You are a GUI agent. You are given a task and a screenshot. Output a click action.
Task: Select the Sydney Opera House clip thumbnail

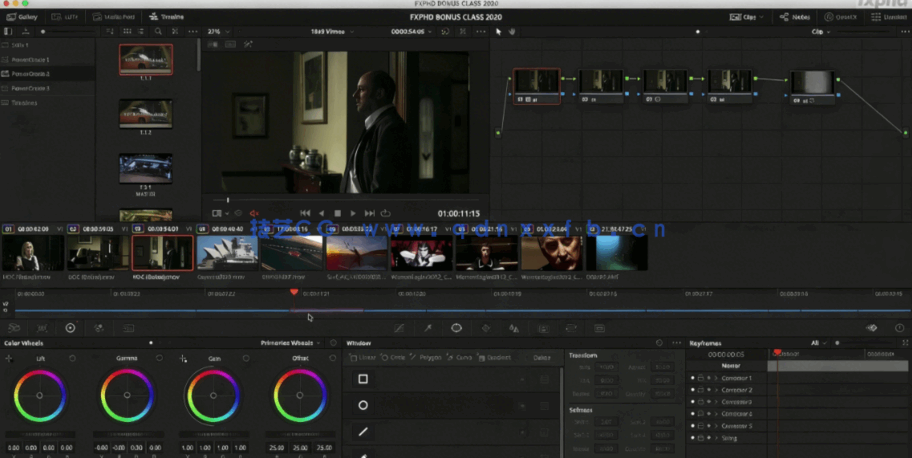pyautogui.click(x=227, y=253)
